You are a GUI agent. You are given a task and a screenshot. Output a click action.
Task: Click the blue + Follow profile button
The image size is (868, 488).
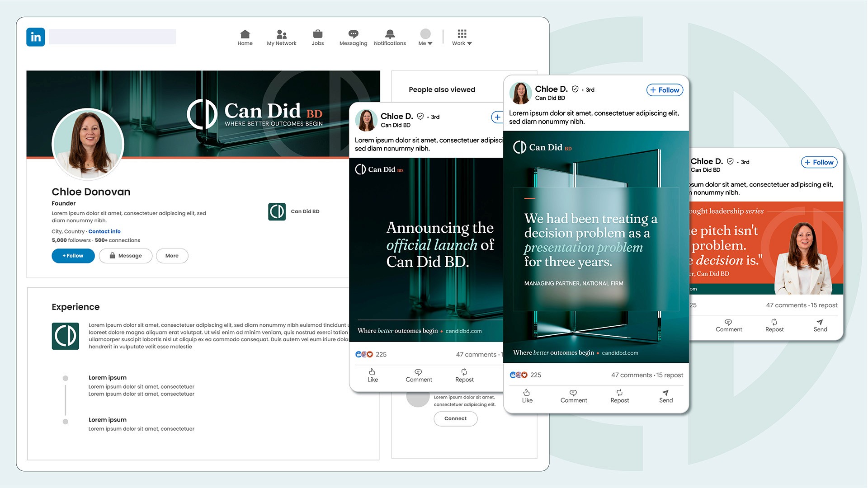coord(73,256)
